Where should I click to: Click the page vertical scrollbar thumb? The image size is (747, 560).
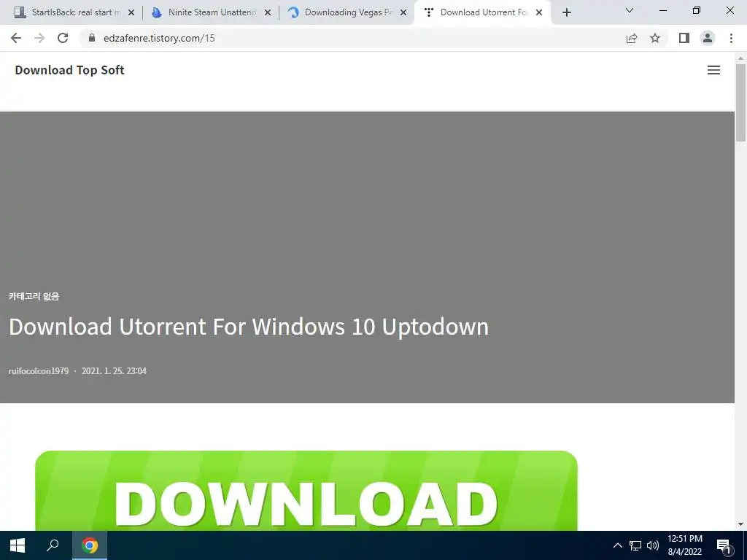(740, 102)
